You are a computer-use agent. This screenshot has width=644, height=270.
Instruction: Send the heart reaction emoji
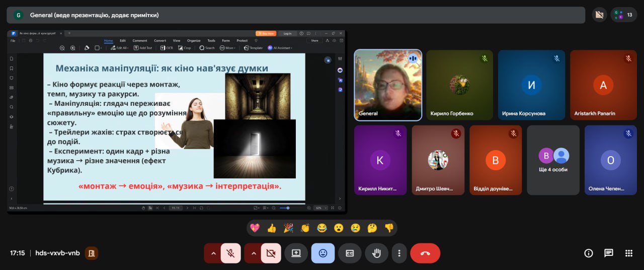click(255, 228)
